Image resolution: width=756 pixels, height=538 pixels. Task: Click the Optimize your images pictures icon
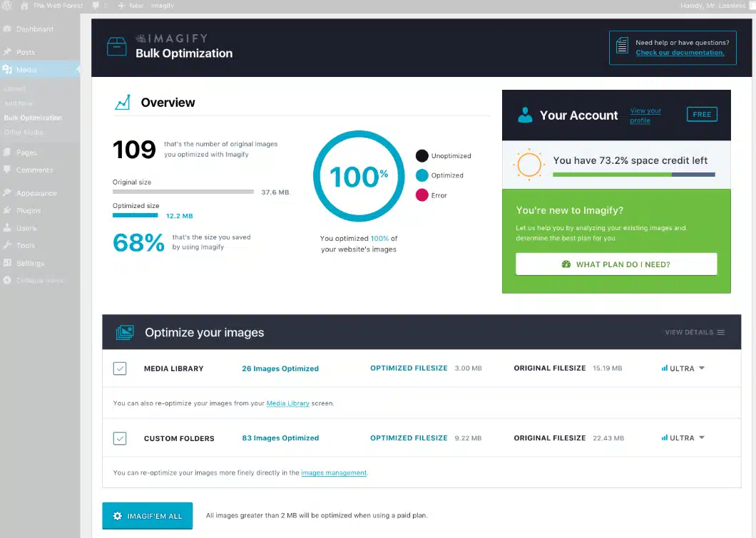[125, 332]
